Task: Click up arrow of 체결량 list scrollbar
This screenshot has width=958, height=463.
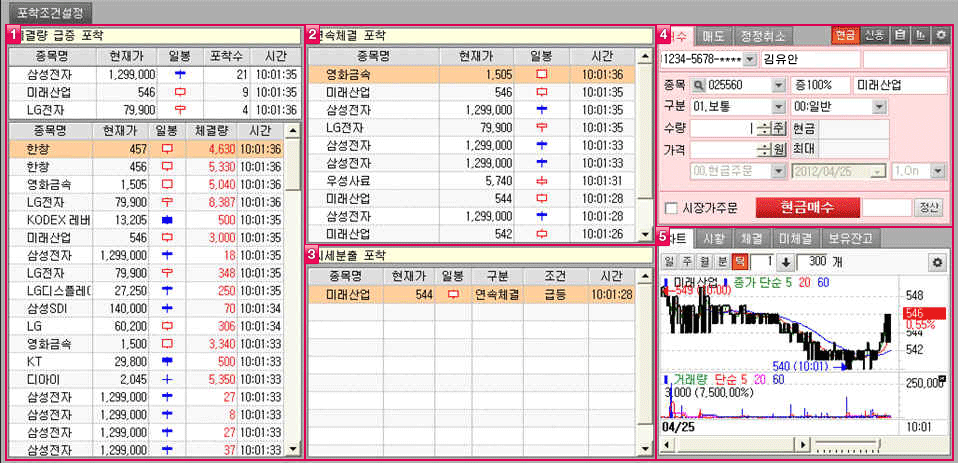Action: 294,131
